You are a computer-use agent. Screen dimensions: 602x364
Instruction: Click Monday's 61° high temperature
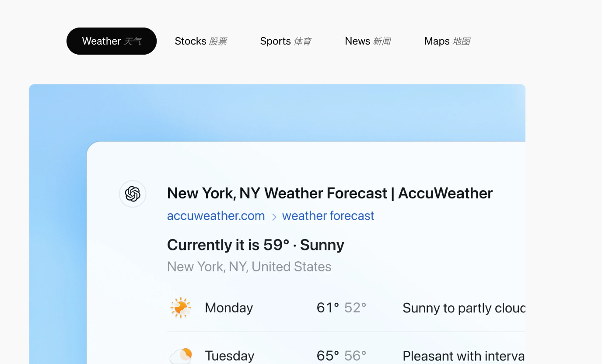[x=328, y=308]
